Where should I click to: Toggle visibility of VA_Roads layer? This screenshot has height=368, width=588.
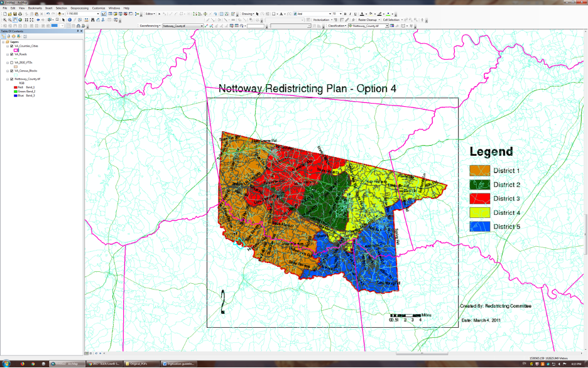coord(11,55)
